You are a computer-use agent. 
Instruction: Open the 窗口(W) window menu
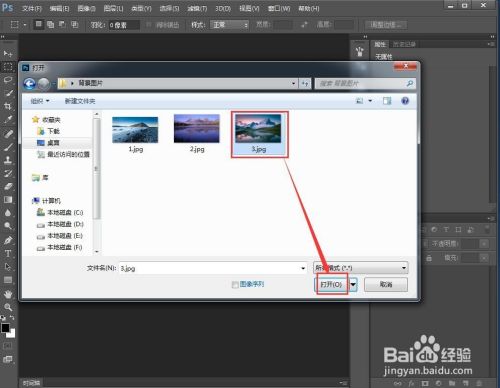tap(279, 8)
